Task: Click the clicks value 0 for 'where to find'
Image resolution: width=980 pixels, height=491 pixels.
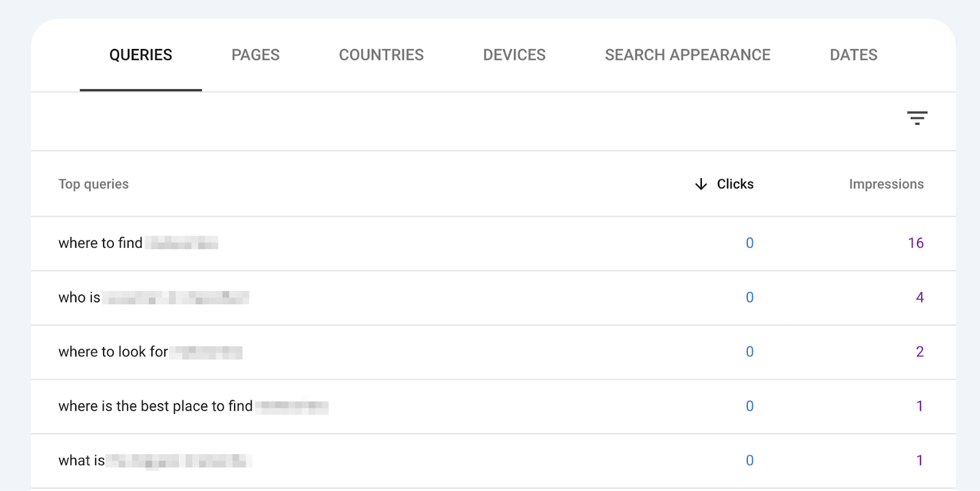Action: [x=749, y=242]
